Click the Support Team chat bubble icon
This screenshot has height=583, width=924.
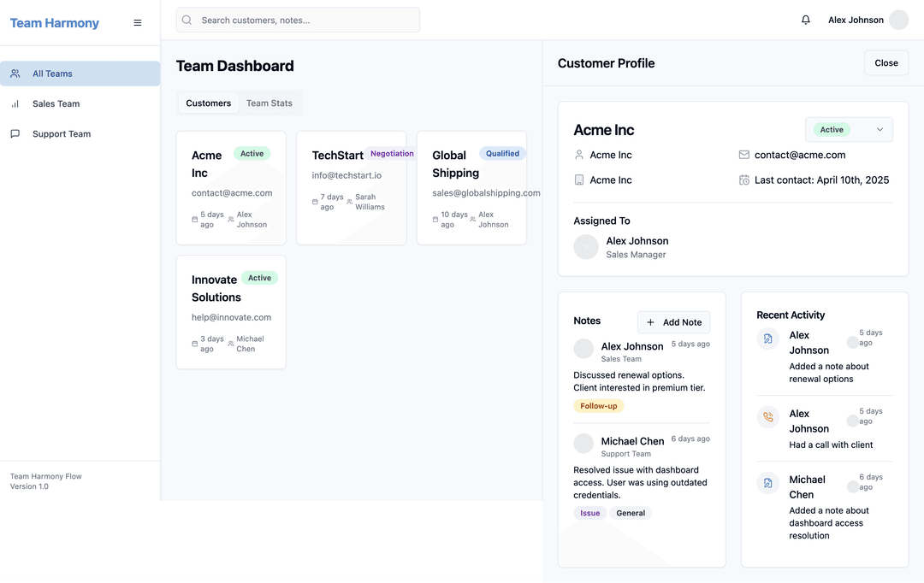tap(13, 133)
